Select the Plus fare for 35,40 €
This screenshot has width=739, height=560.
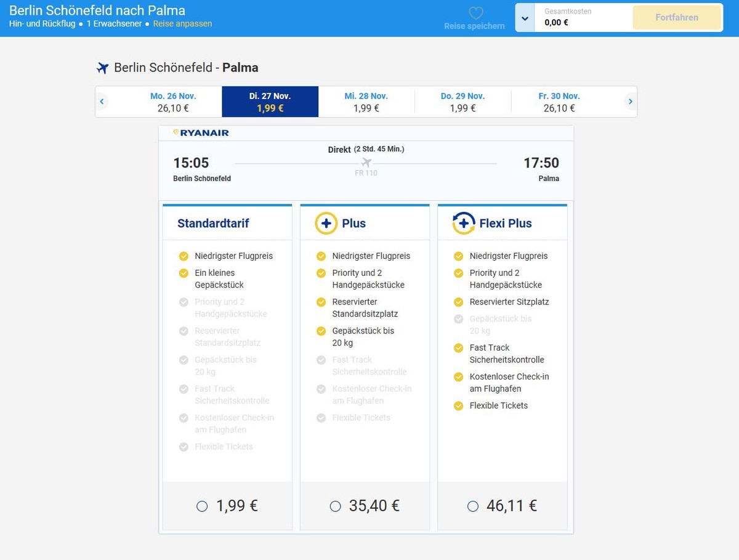point(336,506)
